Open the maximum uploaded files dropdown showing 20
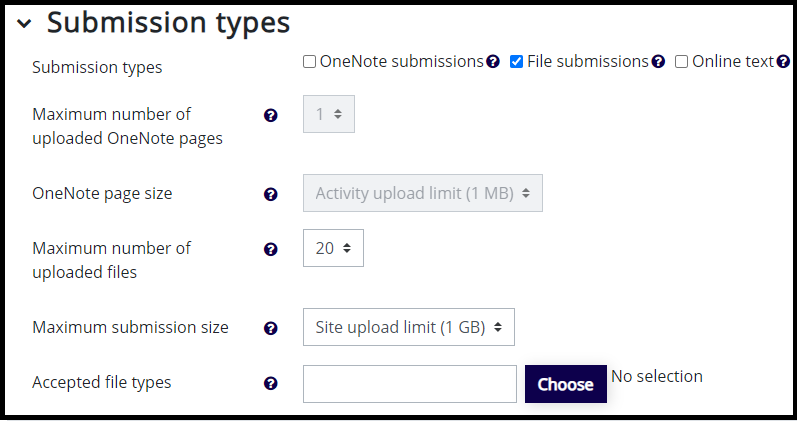The width and height of the screenshot is (797, 421). point(333,248)
